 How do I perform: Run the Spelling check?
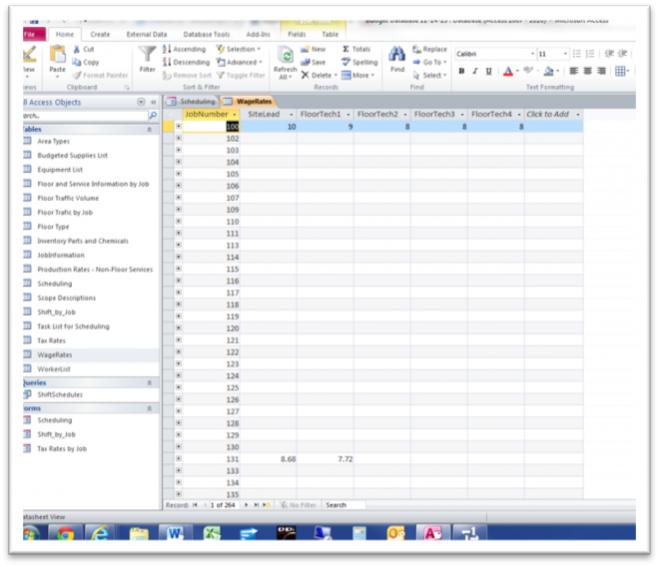(x=359, y=62)
